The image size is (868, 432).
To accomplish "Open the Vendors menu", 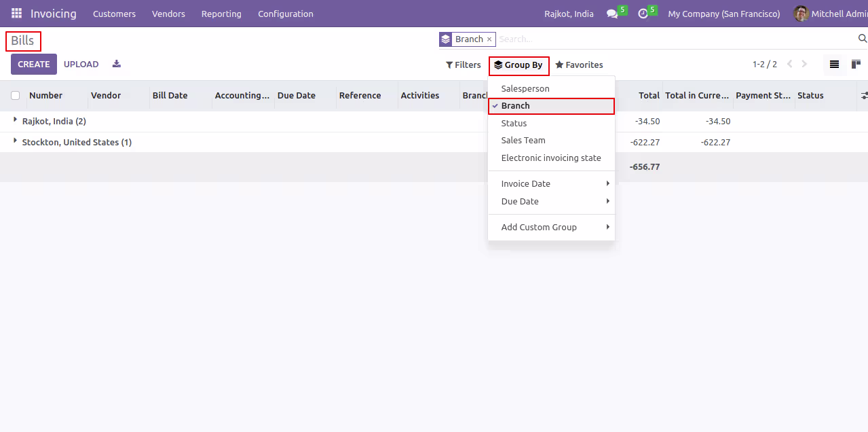I will pos(168,14).
